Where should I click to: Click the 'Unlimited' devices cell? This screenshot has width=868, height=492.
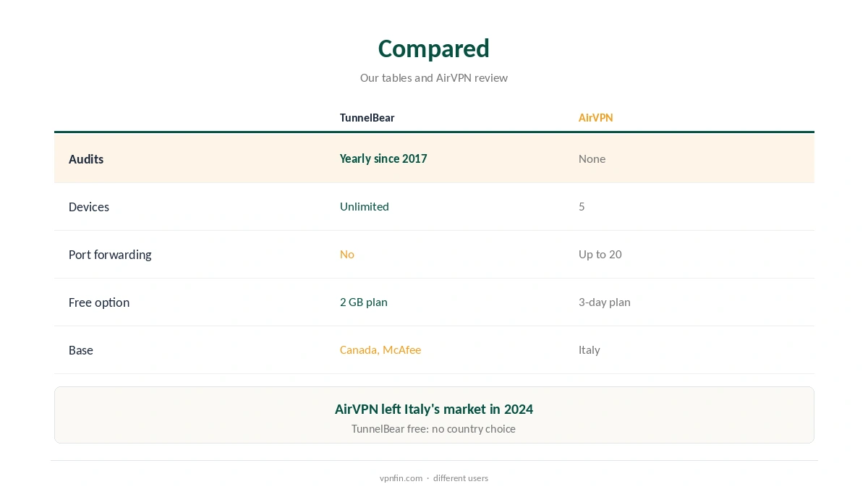click(x=365, y=206)
